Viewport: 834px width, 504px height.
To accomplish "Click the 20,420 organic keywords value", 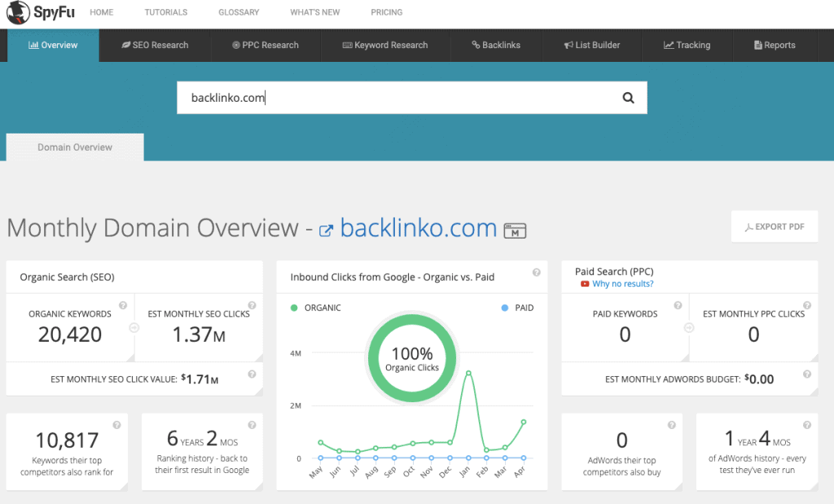I will [70, 335].
